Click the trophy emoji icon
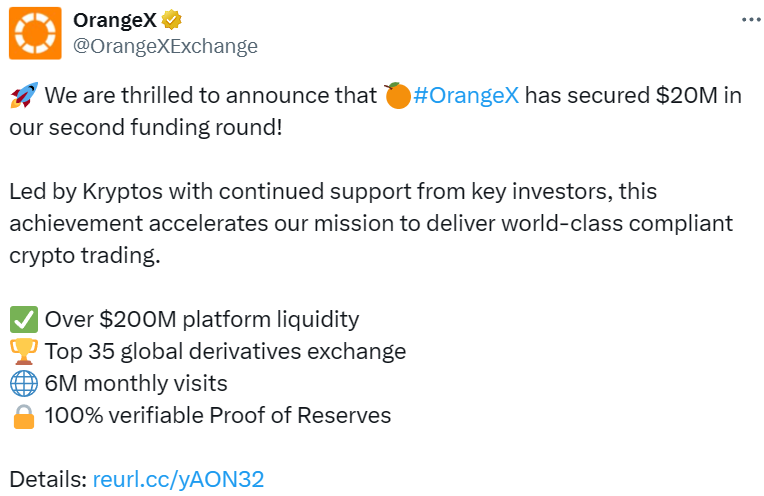This screenshot has width=764, height=496. (x=22, y=351)
